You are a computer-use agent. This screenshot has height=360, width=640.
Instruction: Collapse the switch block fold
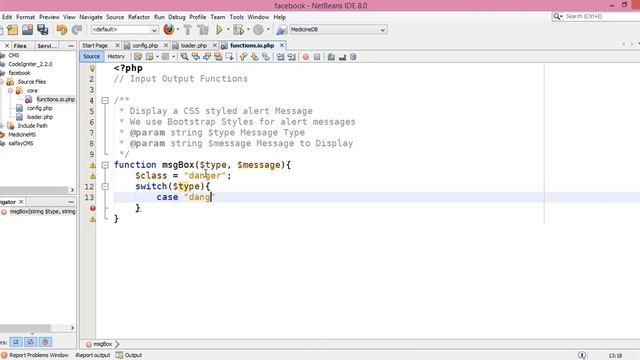105,187
